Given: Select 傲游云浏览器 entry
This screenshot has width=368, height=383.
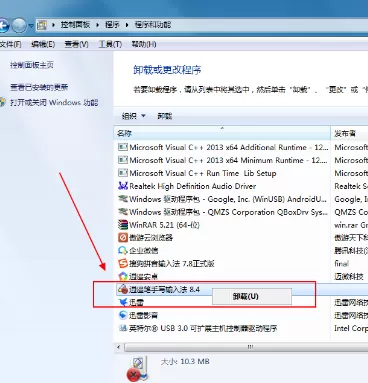Looking at the screenshot, I should coord(150,238).
